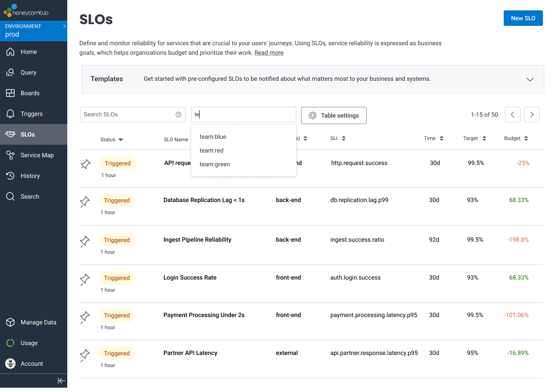Sort by the Status column arrow
This screenshot has height=392, width=552.
(121, 140)
